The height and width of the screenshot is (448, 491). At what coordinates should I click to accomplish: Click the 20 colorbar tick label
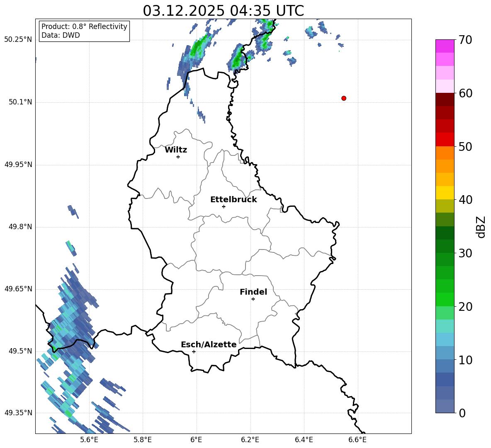pos(465,307)
